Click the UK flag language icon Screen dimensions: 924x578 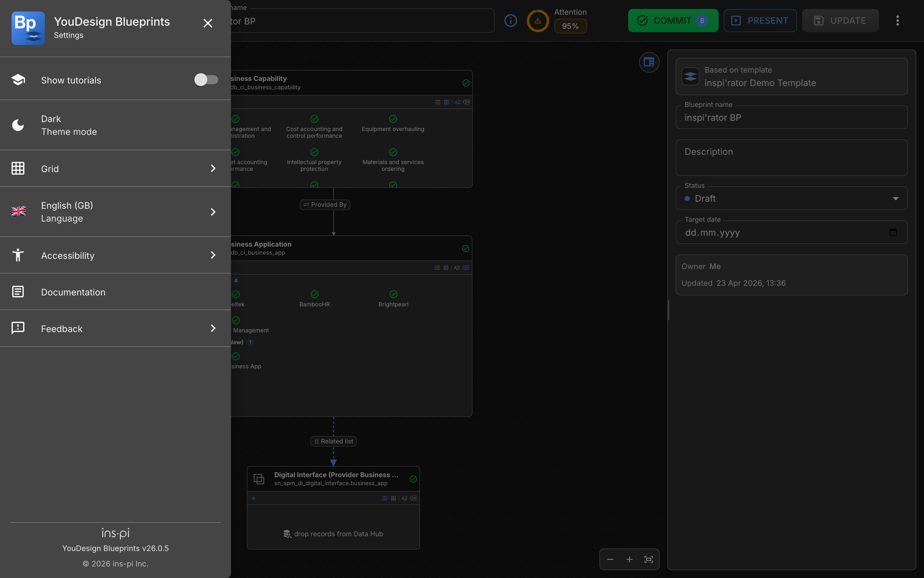pyautogui.click(x=18, y=211)
